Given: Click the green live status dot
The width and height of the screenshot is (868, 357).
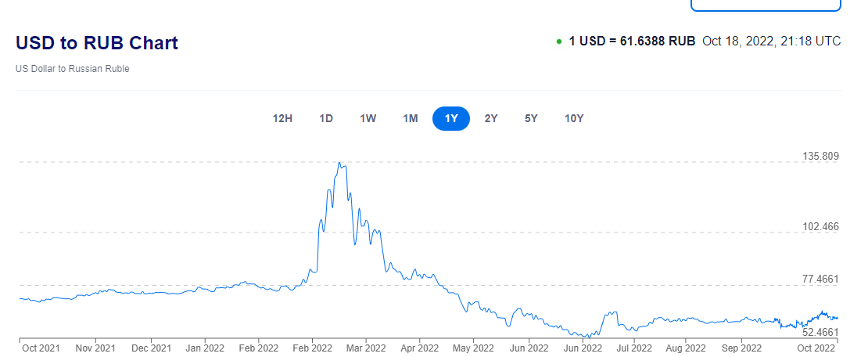Looking at the screenshot, I should (559, 41).
